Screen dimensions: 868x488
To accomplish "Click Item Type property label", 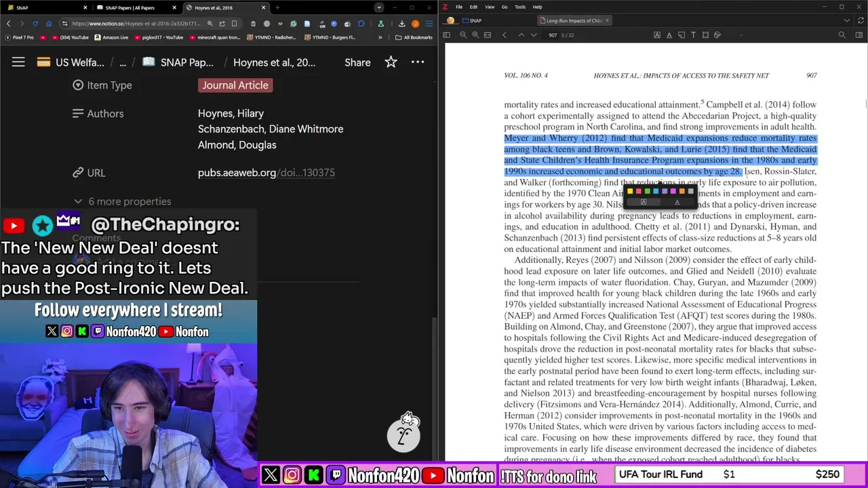I will [102, 85].
